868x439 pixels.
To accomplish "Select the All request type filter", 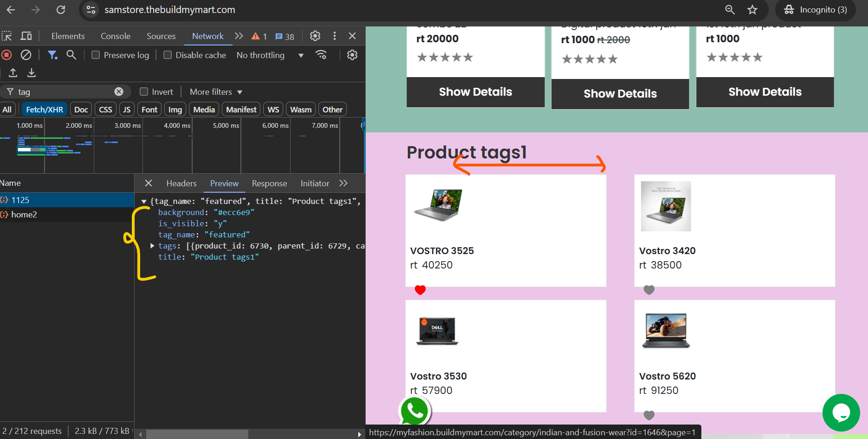I will coord(7,110).
